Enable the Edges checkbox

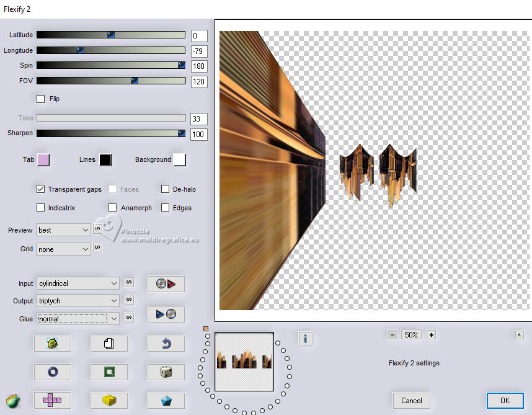click(x=165, y=207)
